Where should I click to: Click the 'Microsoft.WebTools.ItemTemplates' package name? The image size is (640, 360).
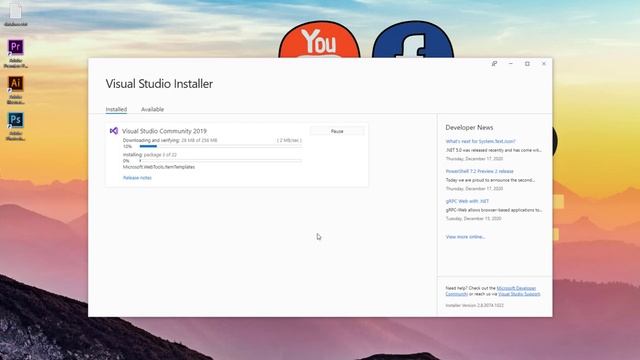point(159,167)
